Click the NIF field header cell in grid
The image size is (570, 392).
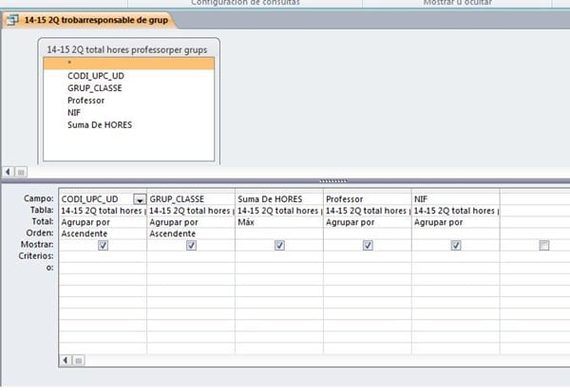456,199
